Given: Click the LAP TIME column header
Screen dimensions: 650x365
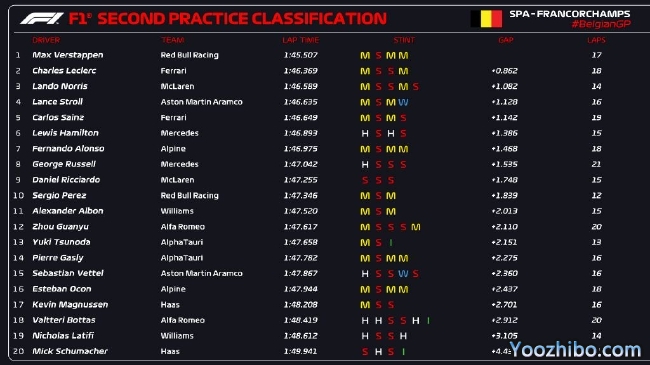Looking at the screenshot, I should tap(301, 40).
